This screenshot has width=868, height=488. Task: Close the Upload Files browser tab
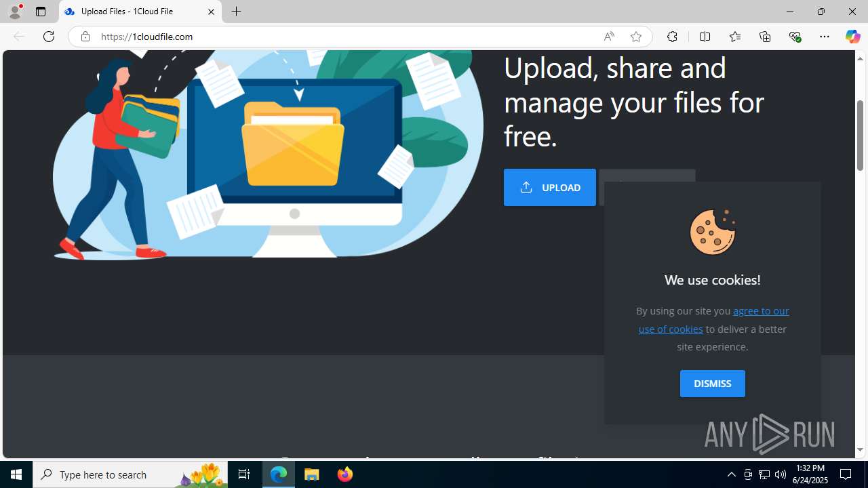(211, 12)
